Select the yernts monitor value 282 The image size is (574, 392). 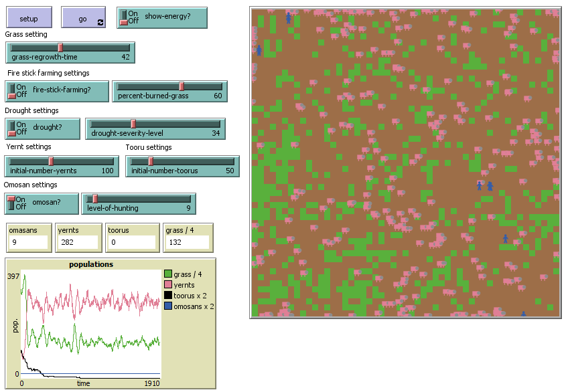click(78, 242)
